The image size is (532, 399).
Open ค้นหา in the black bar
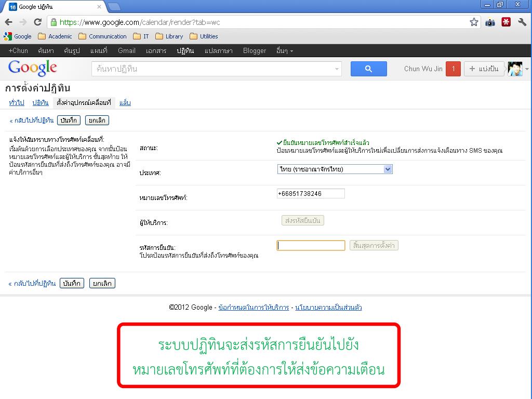tap(46, 51)
